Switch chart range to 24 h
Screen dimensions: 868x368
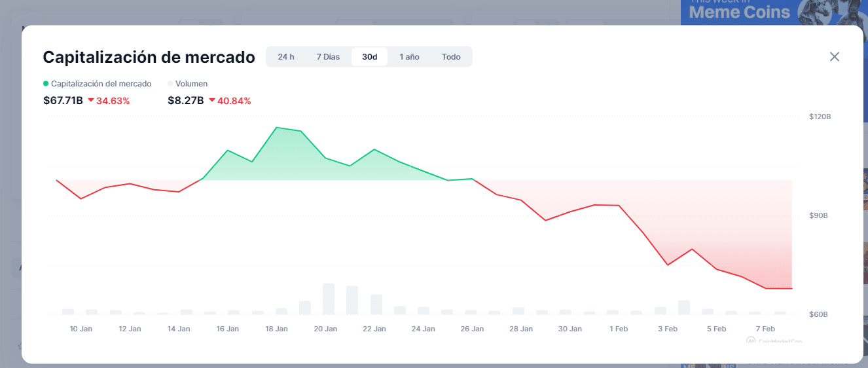[x=286, y=57]
